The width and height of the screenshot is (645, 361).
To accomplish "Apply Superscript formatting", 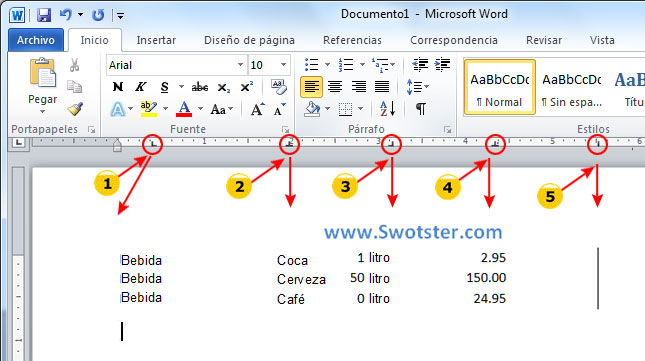I will (247, 87).
